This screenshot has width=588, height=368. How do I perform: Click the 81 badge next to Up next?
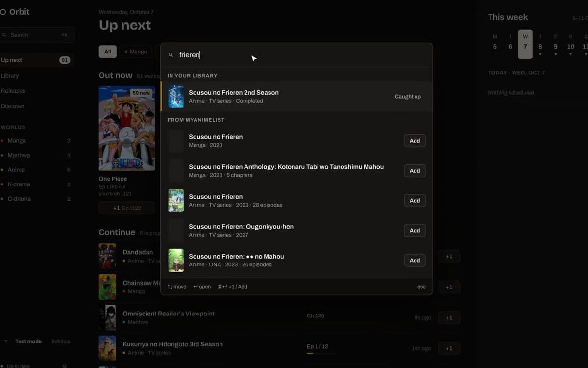(65, 60)
